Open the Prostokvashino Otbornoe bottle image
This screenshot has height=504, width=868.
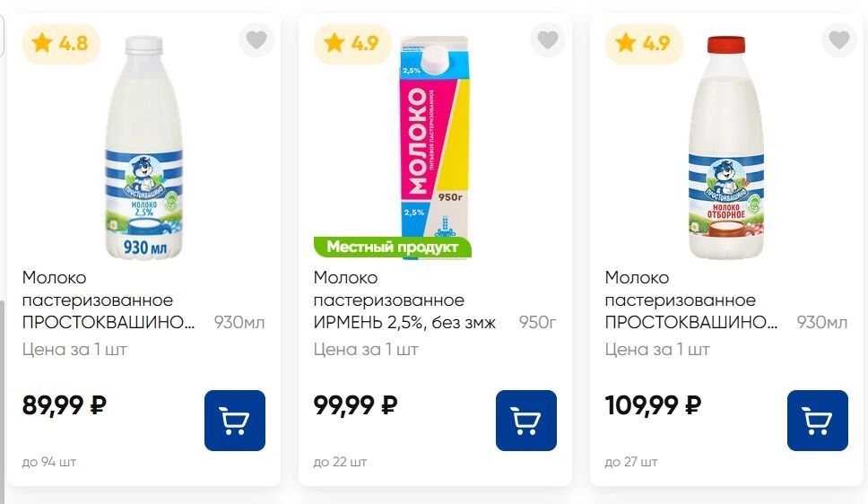click(x=726, y=148)
